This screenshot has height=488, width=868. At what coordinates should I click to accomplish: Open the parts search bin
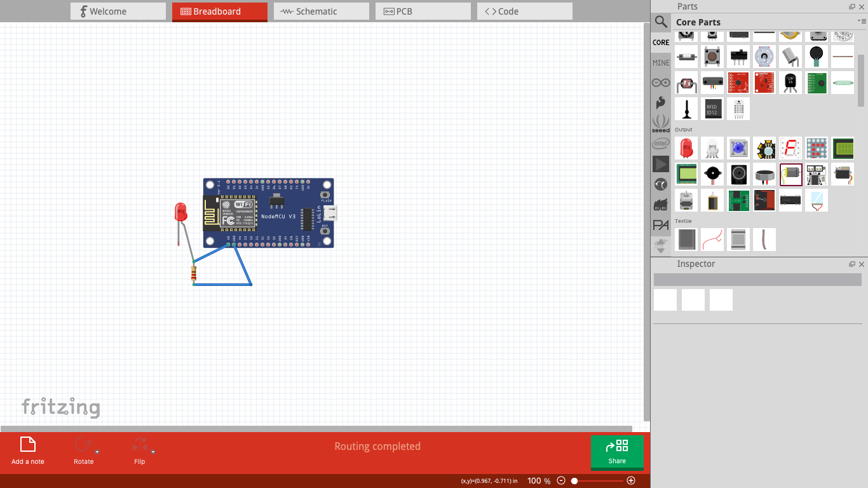pos(661,22)
